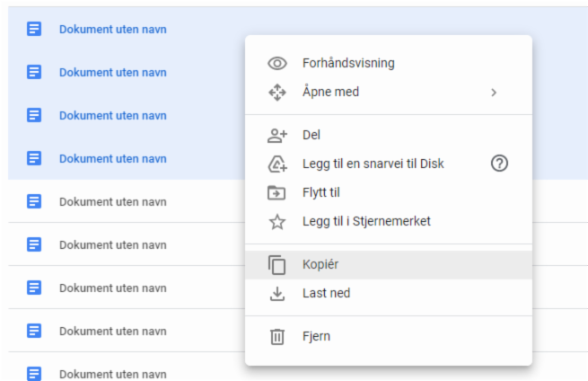588x381 pixels.
Task: Click the eye icon beside Forhåndsvisning
Action: coord(277,64)
